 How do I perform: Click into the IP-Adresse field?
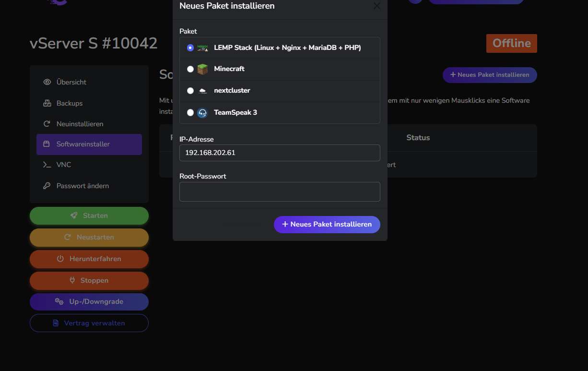tap(280, 153)
